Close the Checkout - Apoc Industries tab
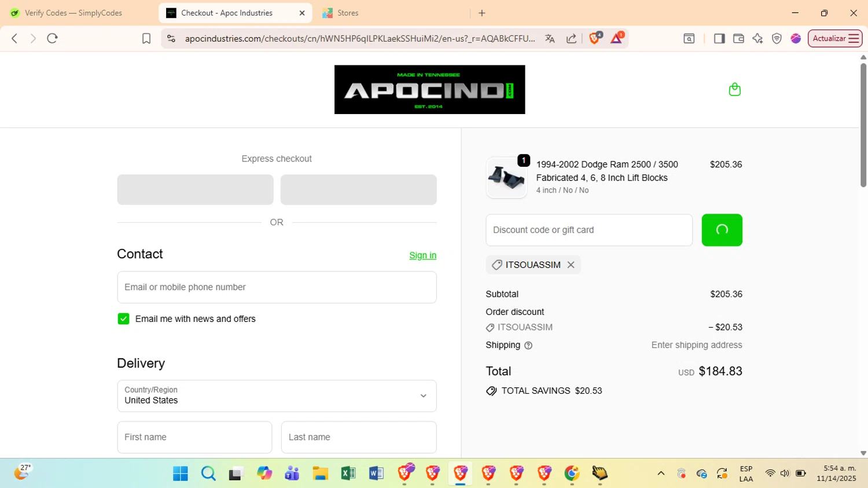 302,13
